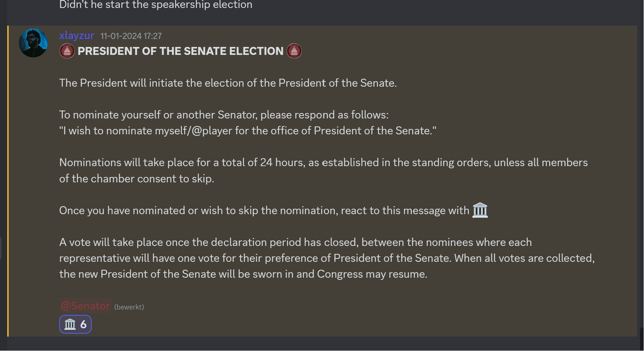Viewport: 644px width, 351px height.
Task: Click the (bewerkt) edited label
Action: click(129, 307)
